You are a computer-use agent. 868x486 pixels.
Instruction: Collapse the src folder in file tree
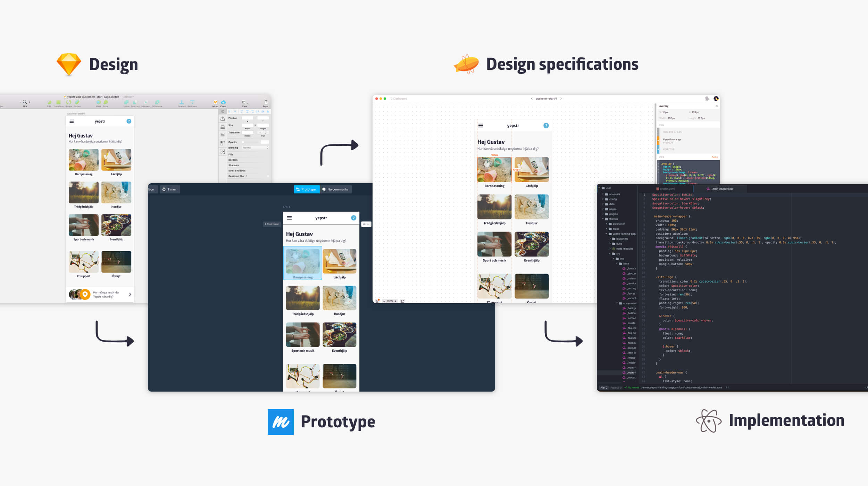(610, 254)
